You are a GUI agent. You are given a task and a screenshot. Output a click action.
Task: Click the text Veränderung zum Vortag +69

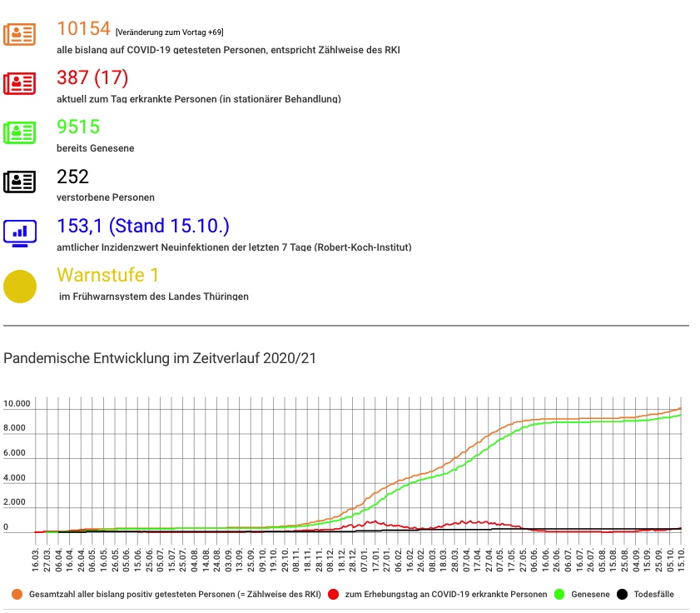coord(170,32)
